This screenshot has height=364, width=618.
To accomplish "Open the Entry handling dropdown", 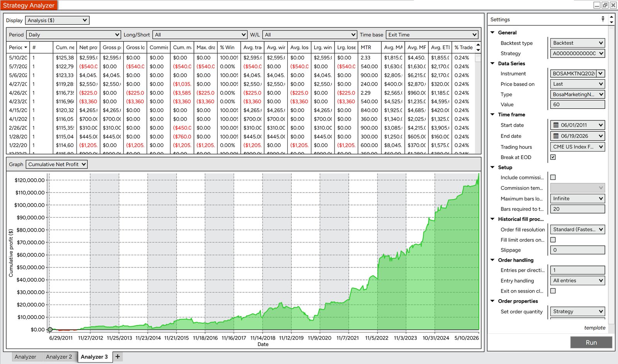I will coord(577,281).
